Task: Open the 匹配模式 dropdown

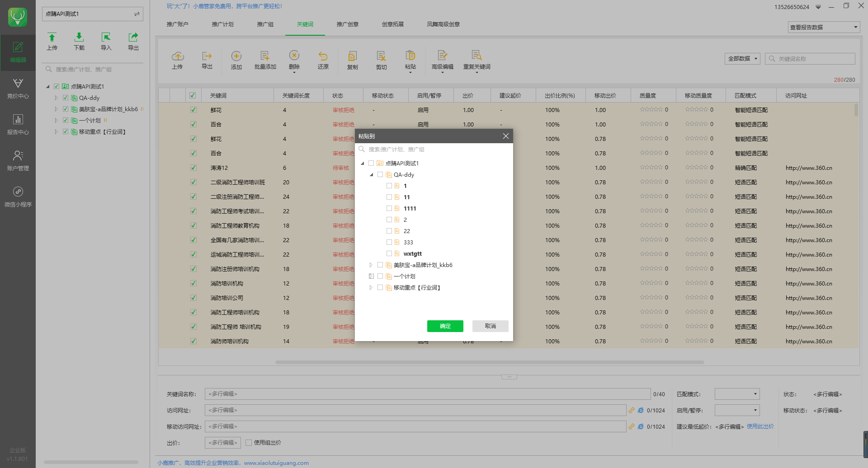Action: [x=737, y=394]
